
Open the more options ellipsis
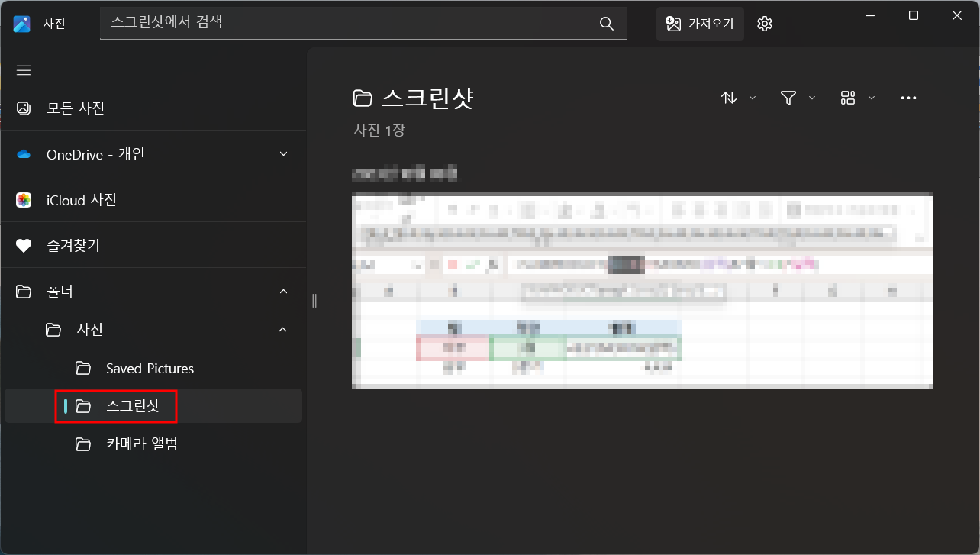908,98
